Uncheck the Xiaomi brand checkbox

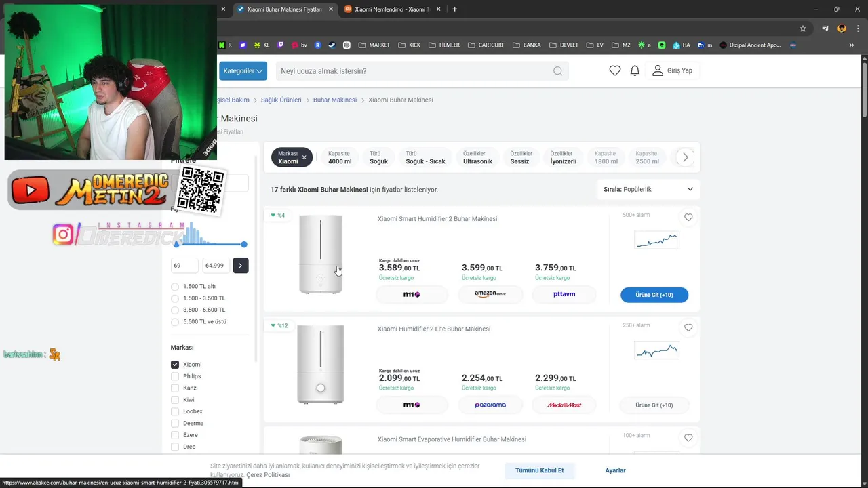click(x=175, y=365)
